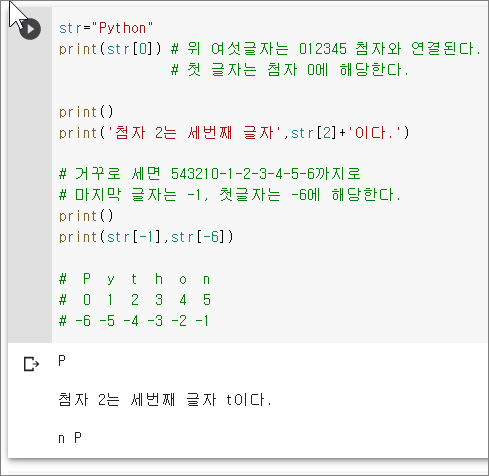Click comment row '# P y t h o n'

pos(135,279)
